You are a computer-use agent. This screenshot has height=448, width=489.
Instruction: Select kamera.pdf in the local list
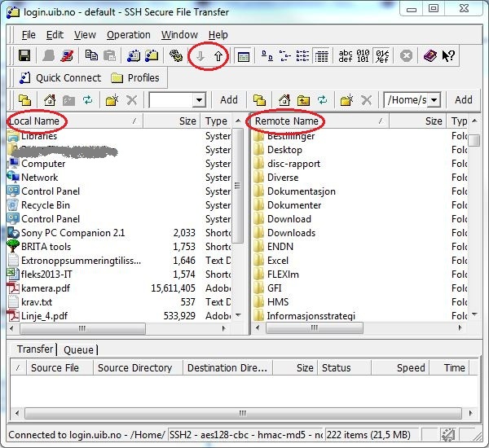click(44, 288)
